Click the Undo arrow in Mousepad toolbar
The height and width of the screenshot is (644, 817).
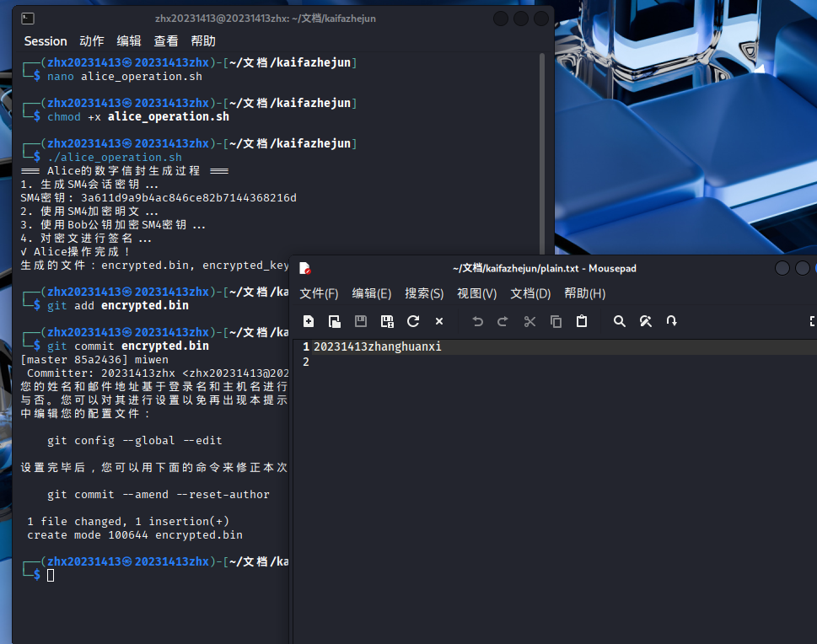click(x=477, y=321)
